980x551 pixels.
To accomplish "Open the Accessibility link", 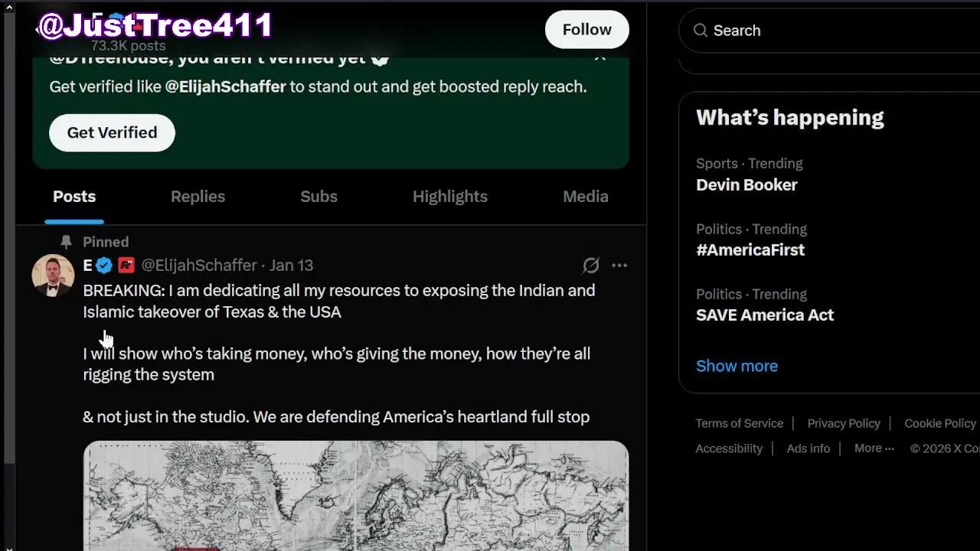I will [729, 448].
